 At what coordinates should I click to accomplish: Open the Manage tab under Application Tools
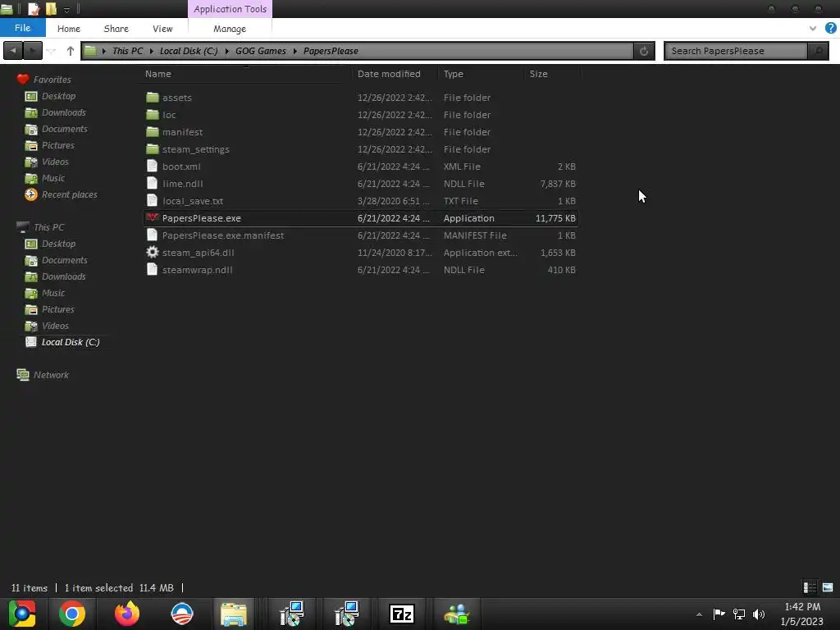(230, 29)
